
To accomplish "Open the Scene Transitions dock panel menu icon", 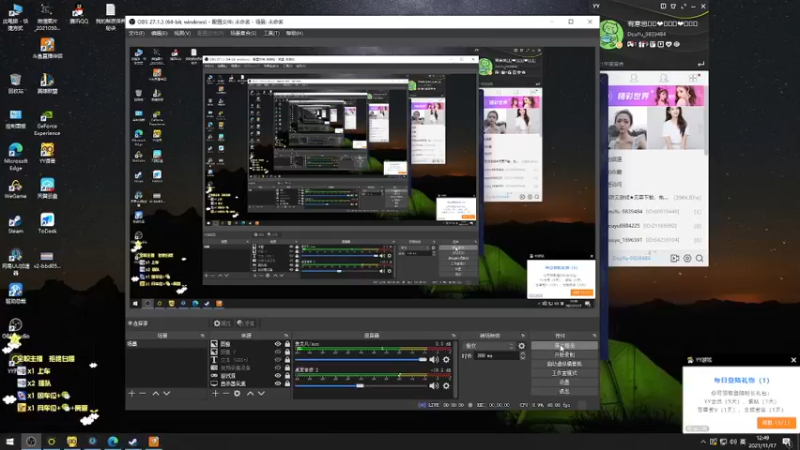I will tap(522, 336).
